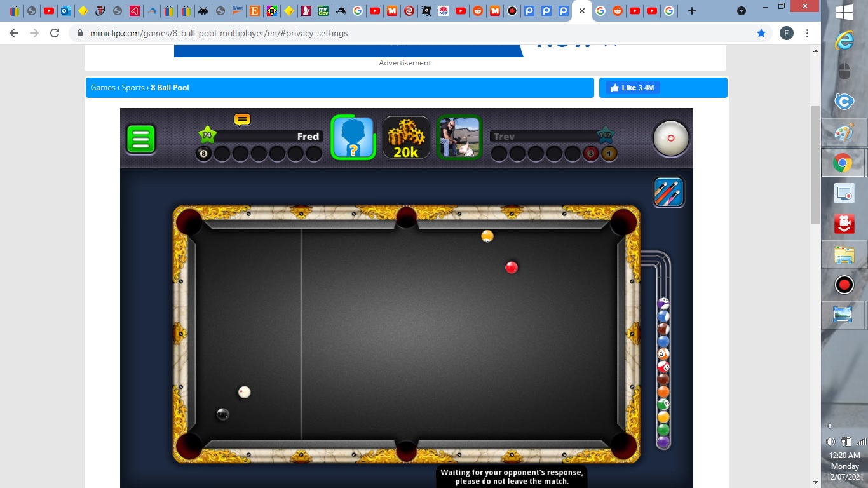Click the purple ball at rack bottom
Image resolution: width=868 pixels, height=488 pixels.
(663, 442)
